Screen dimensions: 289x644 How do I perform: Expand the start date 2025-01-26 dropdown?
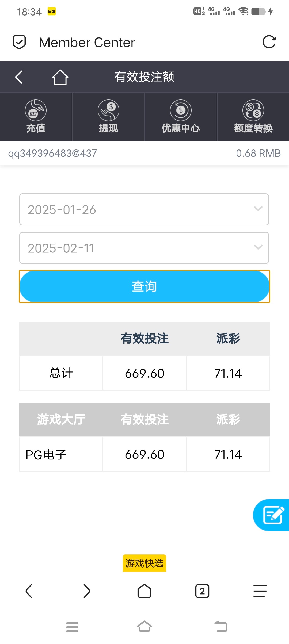[x=144, y=209]
